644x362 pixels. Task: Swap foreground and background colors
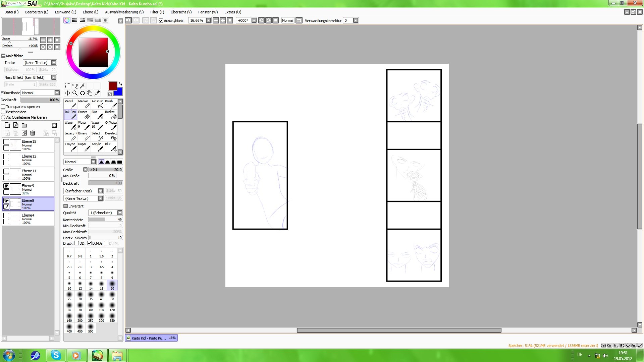click(x=120, y=84)
